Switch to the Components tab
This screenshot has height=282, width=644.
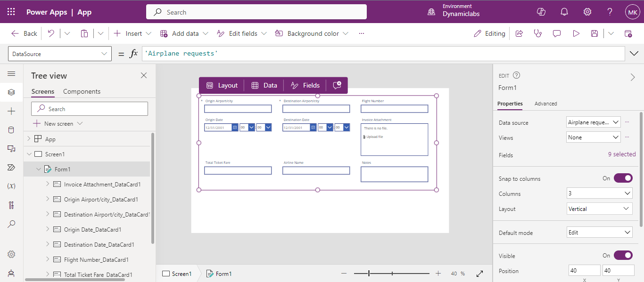82,91
